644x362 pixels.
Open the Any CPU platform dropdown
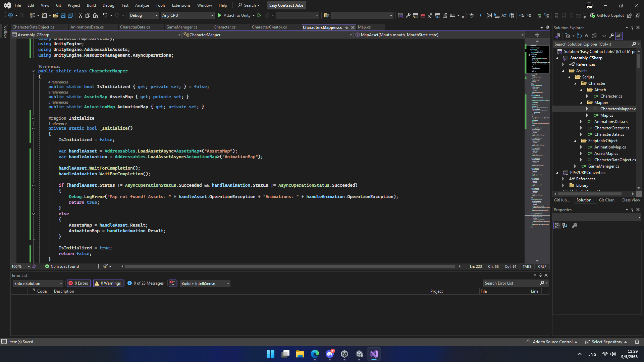point(187,15)
